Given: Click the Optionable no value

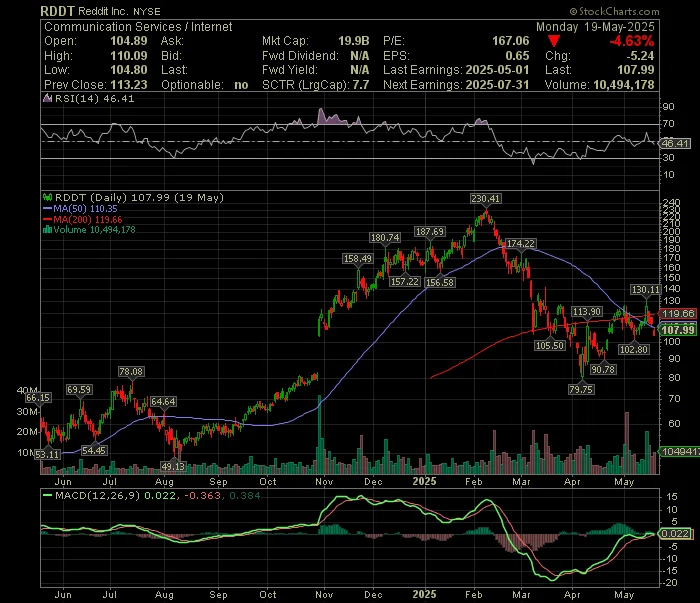Looking at the screenshot, I should pos(241,85).
